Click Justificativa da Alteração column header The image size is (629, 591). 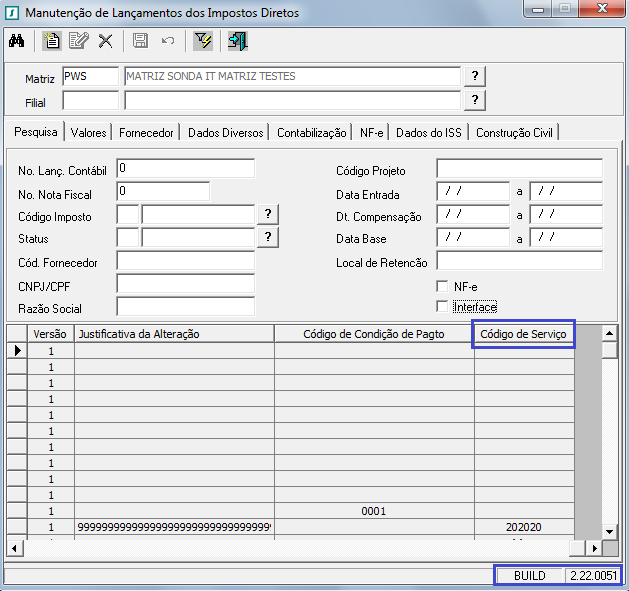tap(174, 334)
